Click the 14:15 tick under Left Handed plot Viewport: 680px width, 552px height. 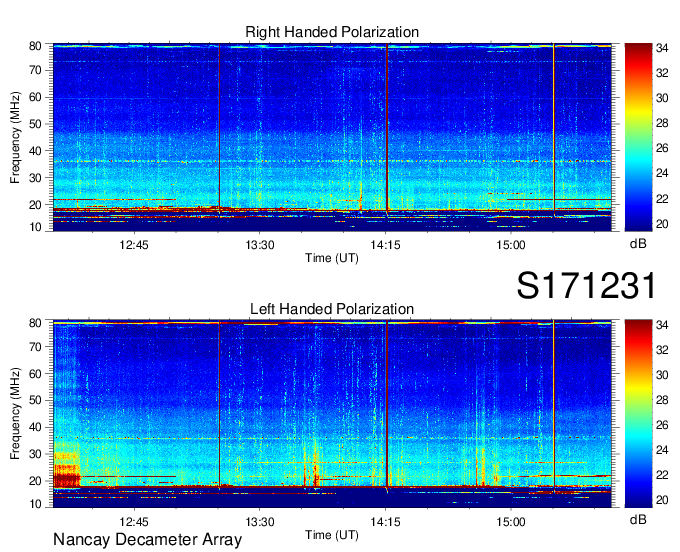(385, 521)
